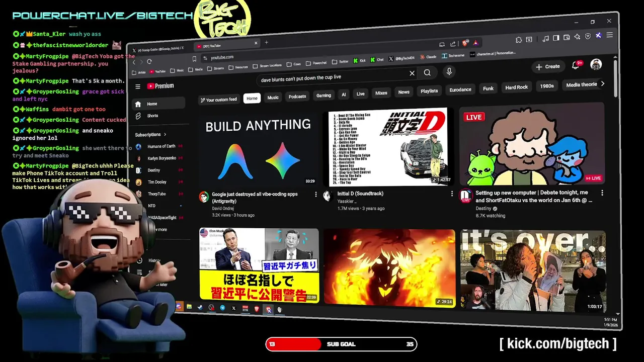Click the Steam icon in the taskbar

pos(200,307)
